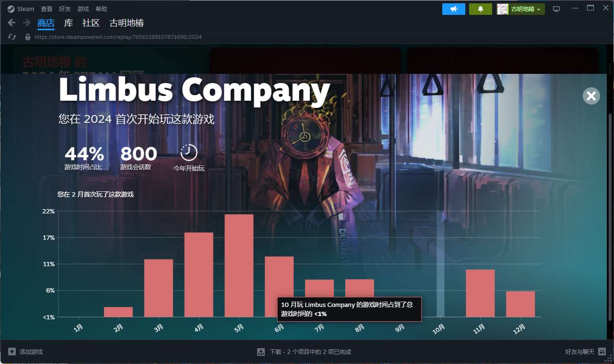Click the 5月 bar in chart
The width and height of the screenshot is (614, 364).
tap(239, 265)
